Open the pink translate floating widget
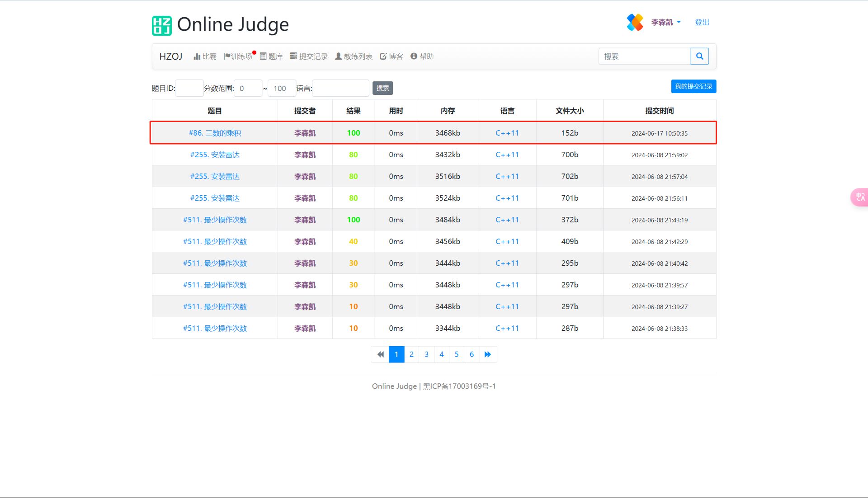This screenshot has height=498, width=868. (x=859, y=197)
